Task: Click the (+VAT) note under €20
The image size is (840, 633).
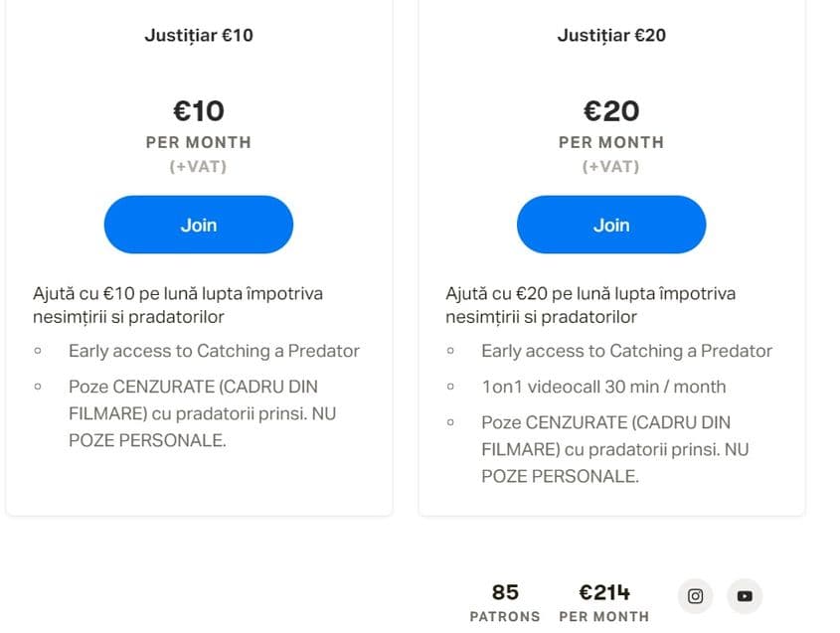Action: pyautogui.click(x=611, y=167)
